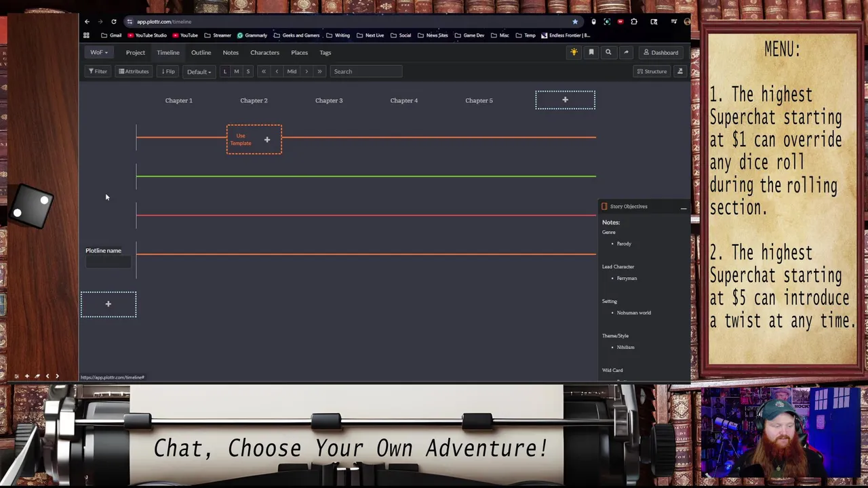868x488 pixels.
Task: Minimize the Story Objectives note panel
Action: pos(683,207)
